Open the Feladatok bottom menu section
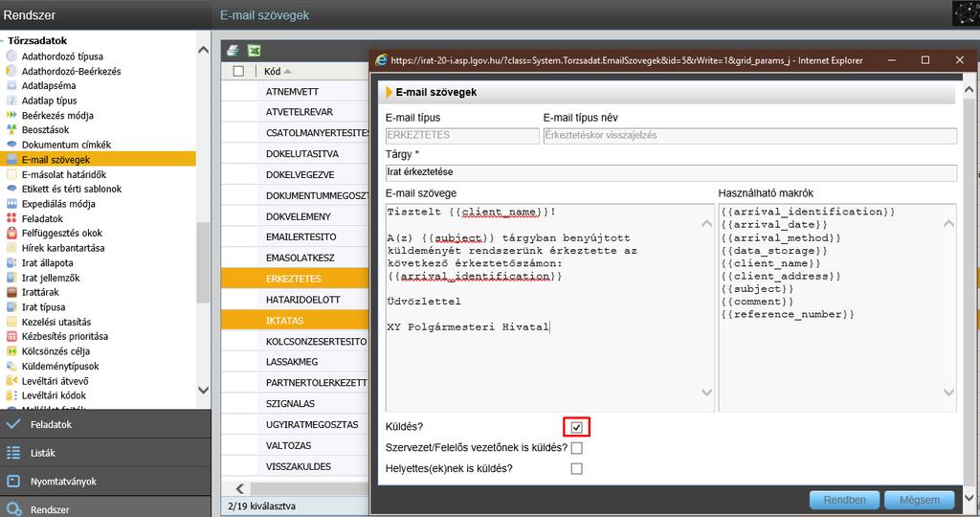Viewport: 980px width, 517px height. click(105, 424)
